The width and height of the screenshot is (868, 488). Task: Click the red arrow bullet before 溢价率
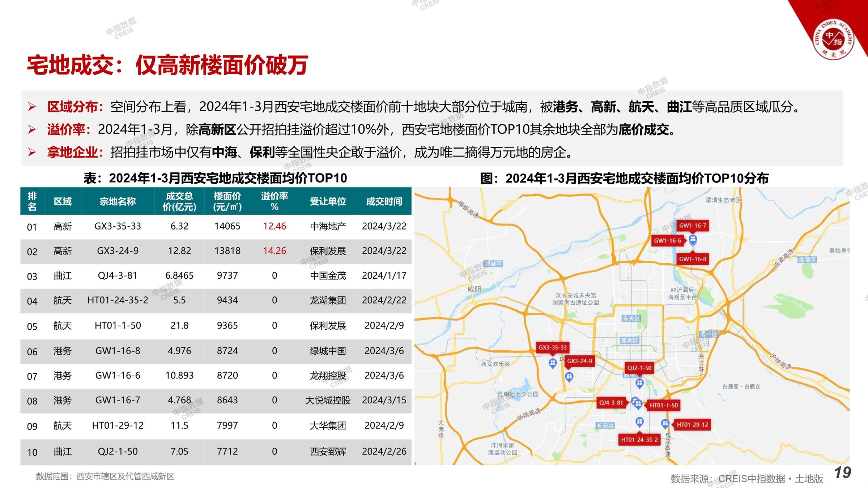(x=32, y=129)
